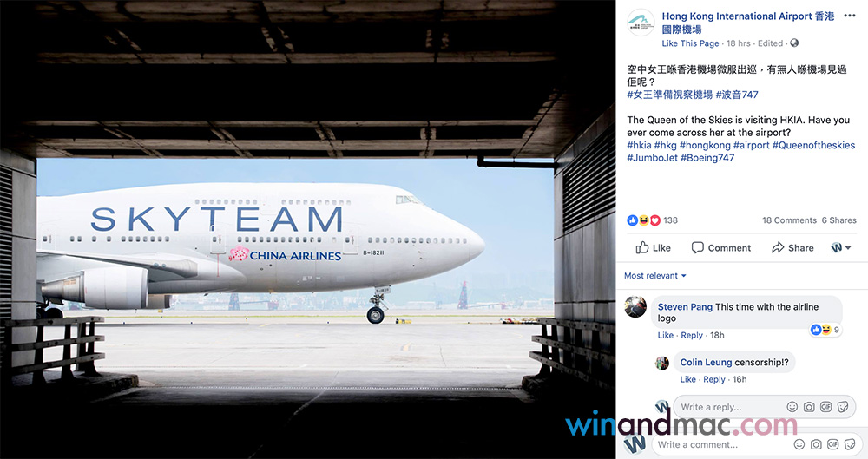Click the Hong Kong International Airport page avatar

pyautogui.click(x=641, y=23)
